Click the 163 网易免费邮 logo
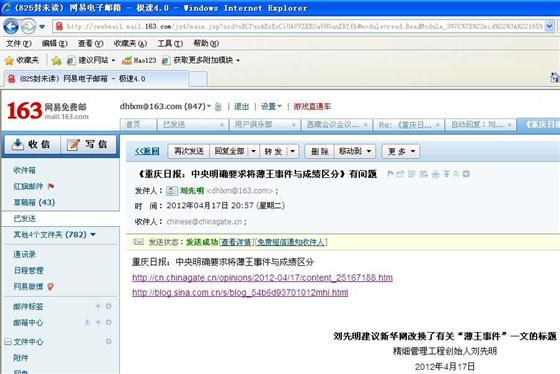This screenshot has height=374, width=560. pyautogui.click(x=47, y=110)
